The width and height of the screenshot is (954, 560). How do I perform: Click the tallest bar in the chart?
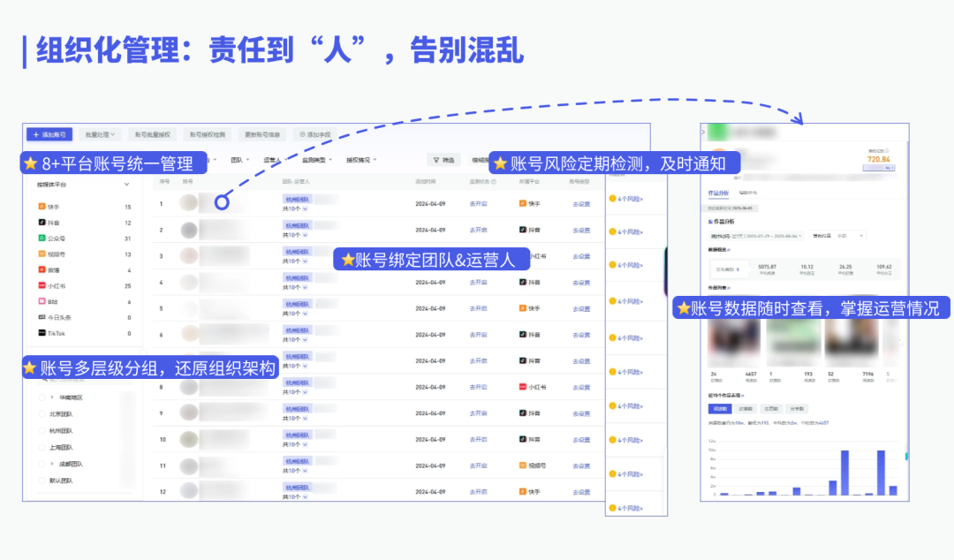(x=844, y=473)
